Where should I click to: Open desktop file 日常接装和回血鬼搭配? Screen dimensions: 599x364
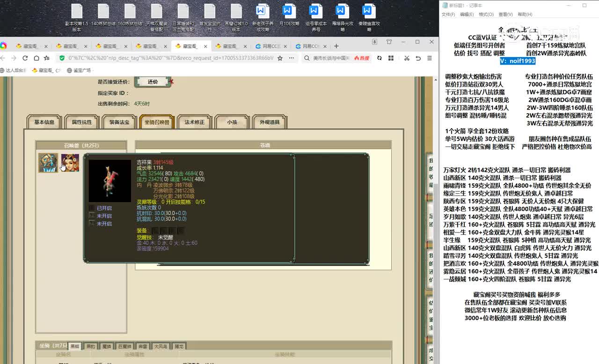point(183,18)
